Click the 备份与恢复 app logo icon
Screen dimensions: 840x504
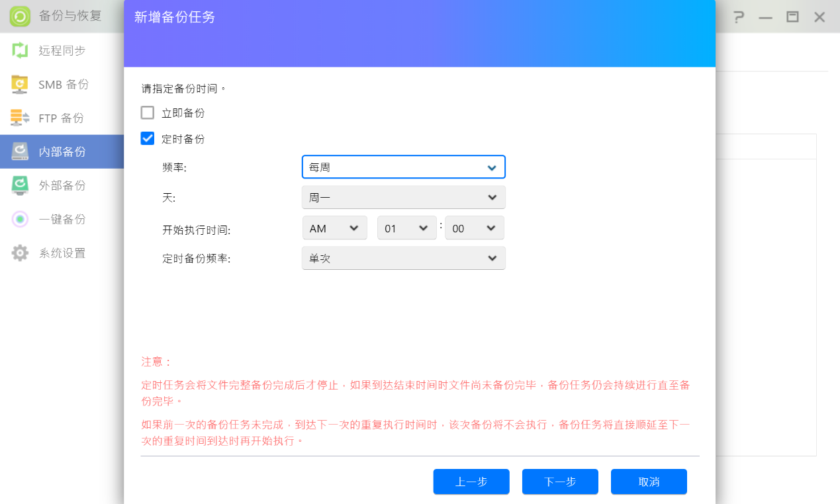pos(21,17)
